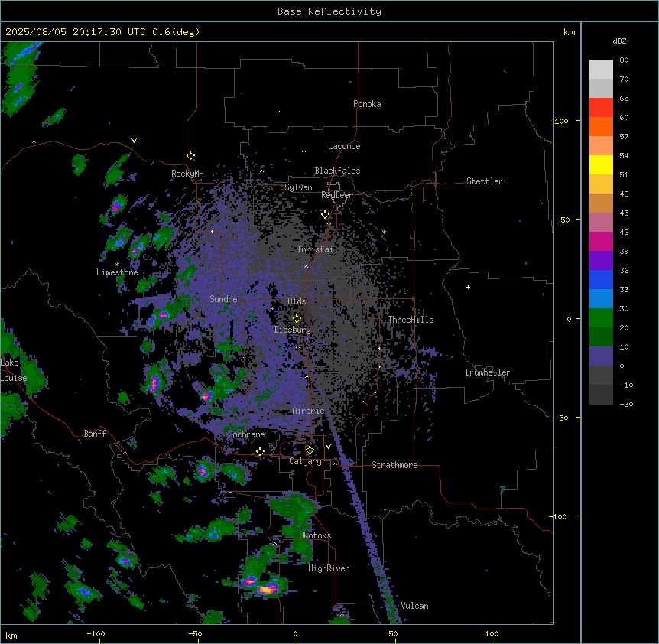Click the RedDeer city label
This screenshot has width=659, height=644.
336,195
